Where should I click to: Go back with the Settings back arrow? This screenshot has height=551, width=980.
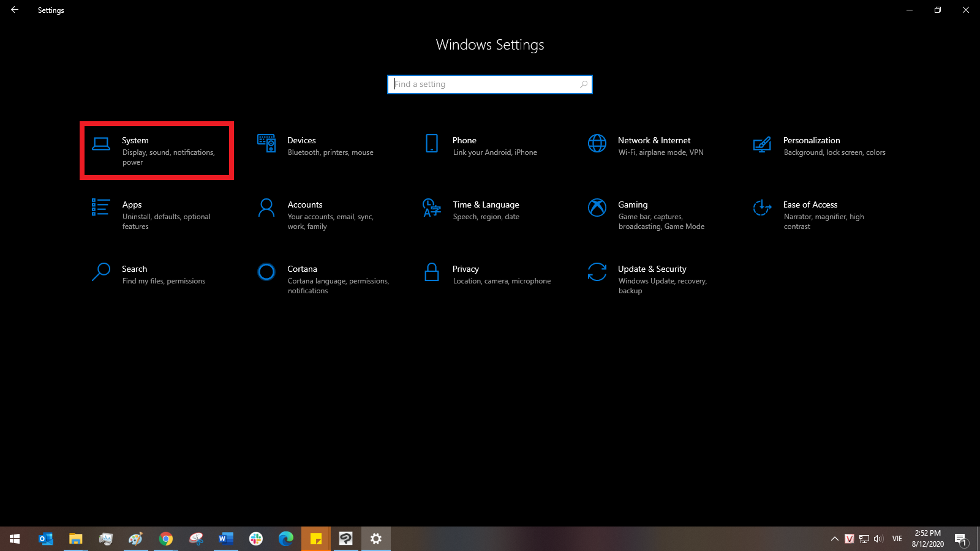tap(15, 10)
